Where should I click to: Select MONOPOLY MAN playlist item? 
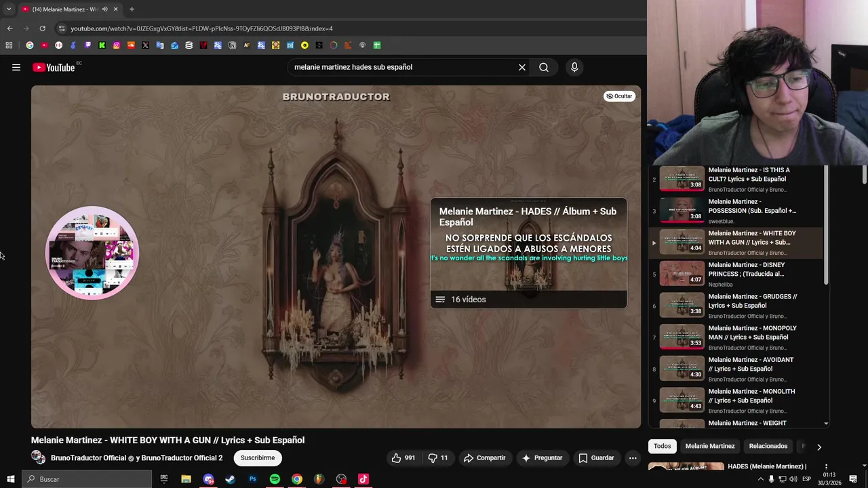736,338
